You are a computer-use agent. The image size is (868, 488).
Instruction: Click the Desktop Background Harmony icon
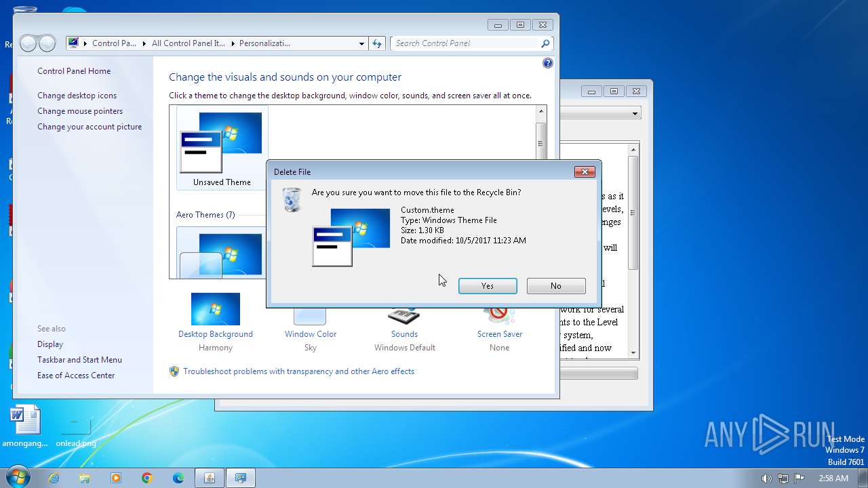click(216, 309)
